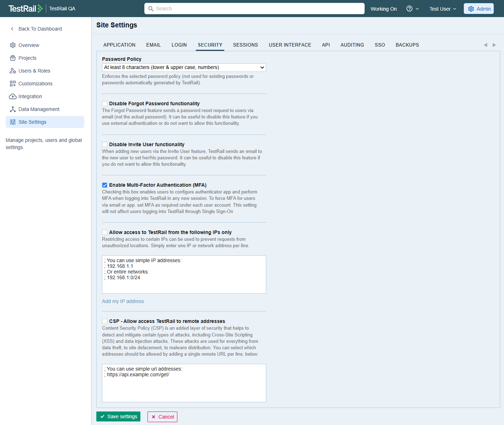Click the Search input field

pyautogui.click(x=254, y=9)
